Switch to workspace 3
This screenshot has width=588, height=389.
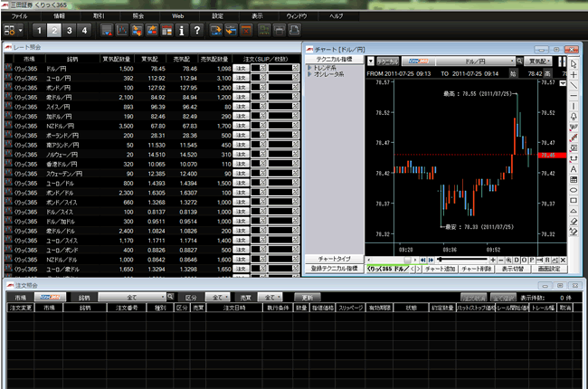[70, 31]
